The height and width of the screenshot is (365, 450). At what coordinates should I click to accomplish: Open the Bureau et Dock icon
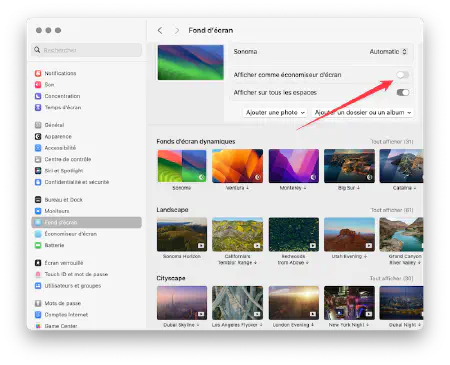(38, 200)
